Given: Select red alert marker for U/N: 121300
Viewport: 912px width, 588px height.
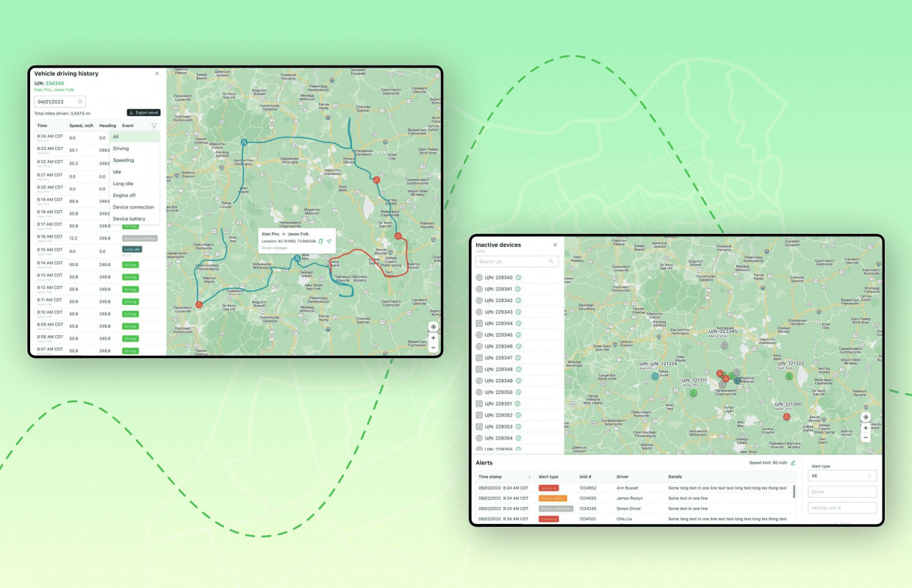Looking at the screenshot, I should click(786, 417).
